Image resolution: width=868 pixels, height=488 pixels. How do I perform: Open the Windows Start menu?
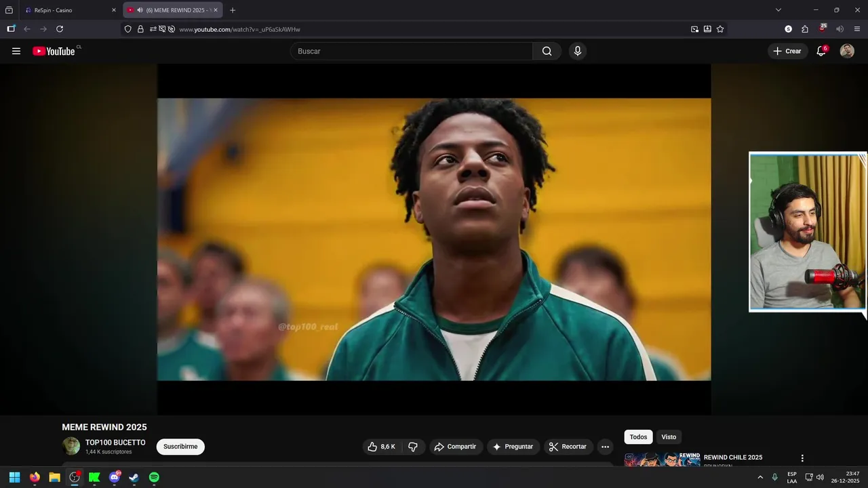(x=14, y=477)
